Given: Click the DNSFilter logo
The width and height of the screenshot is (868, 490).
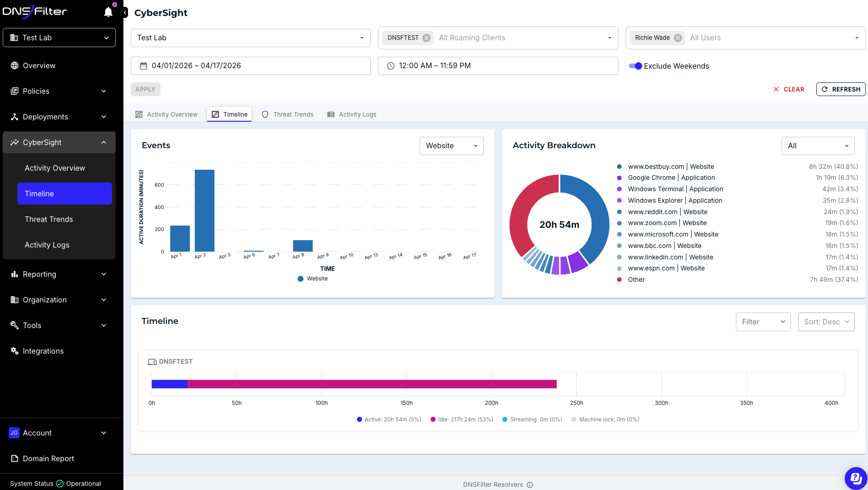Looking at the screenshot, I should point(35,11).
